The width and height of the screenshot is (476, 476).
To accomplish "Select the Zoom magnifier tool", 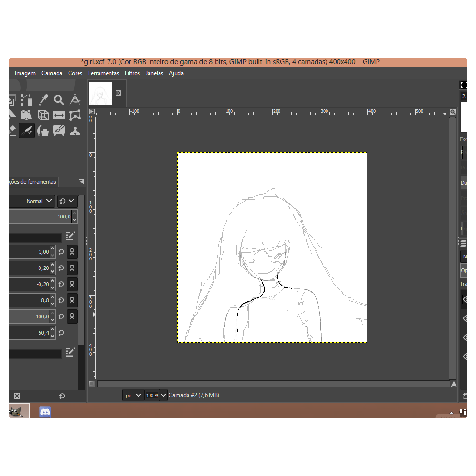I will (59, 100).
